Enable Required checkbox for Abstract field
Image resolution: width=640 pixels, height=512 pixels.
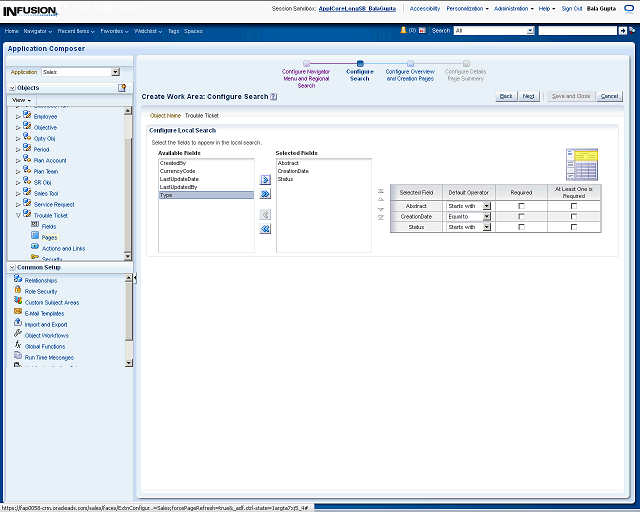(x=521, y=205)
